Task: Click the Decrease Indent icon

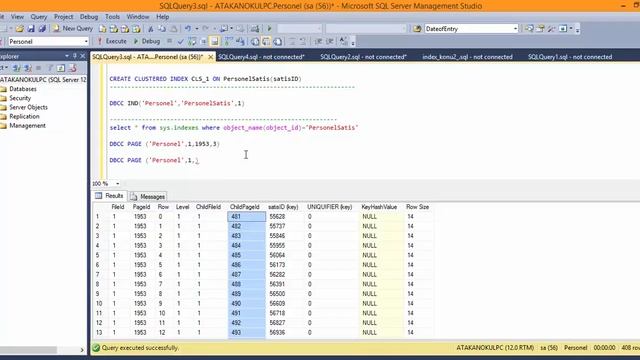Action: point(318,41)
